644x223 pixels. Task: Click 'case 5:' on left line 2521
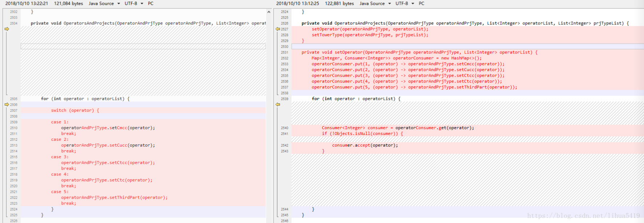pyautogui.click(x=60, y=192)
